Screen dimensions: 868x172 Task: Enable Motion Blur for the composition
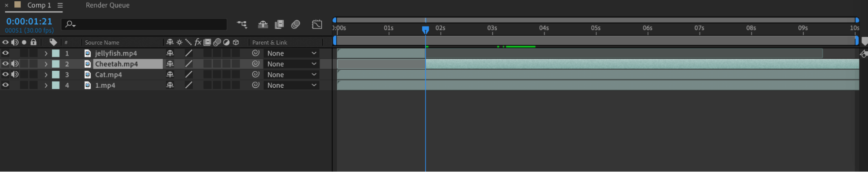(296, 24)
